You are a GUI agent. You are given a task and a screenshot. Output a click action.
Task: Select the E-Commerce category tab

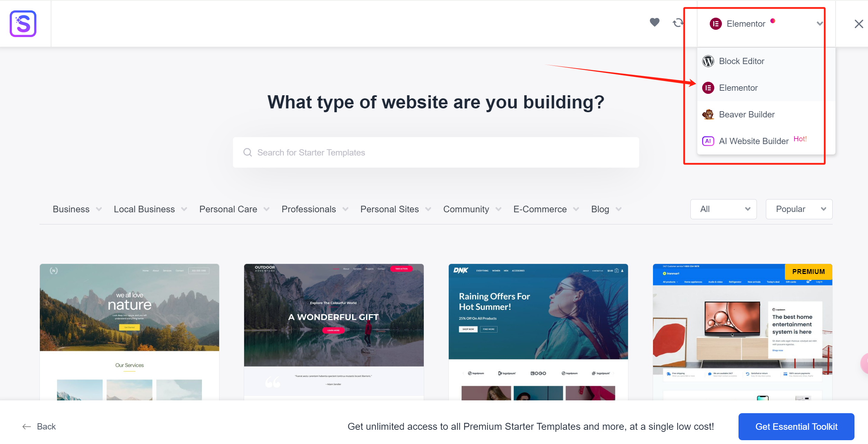[x=540, y=208]
